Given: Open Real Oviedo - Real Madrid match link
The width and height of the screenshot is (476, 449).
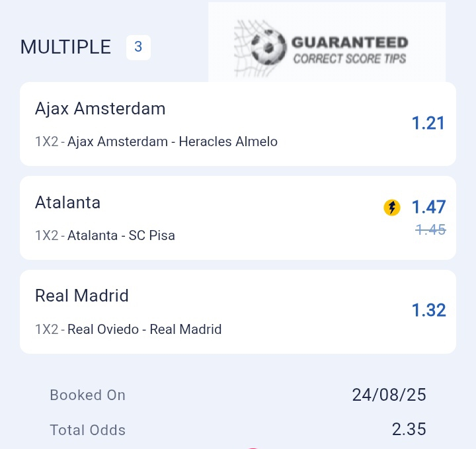Looking at the screenshot, I should coord(145,329).
